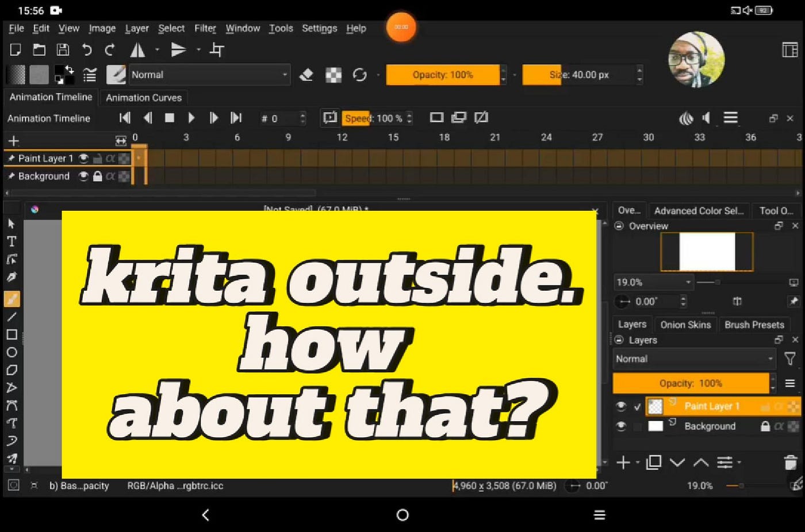The width and height of the screenshot is (805, 532).
Task: Toggle Paint Layer 1 visibility in timeline
Action: click(x=84, y=158)
